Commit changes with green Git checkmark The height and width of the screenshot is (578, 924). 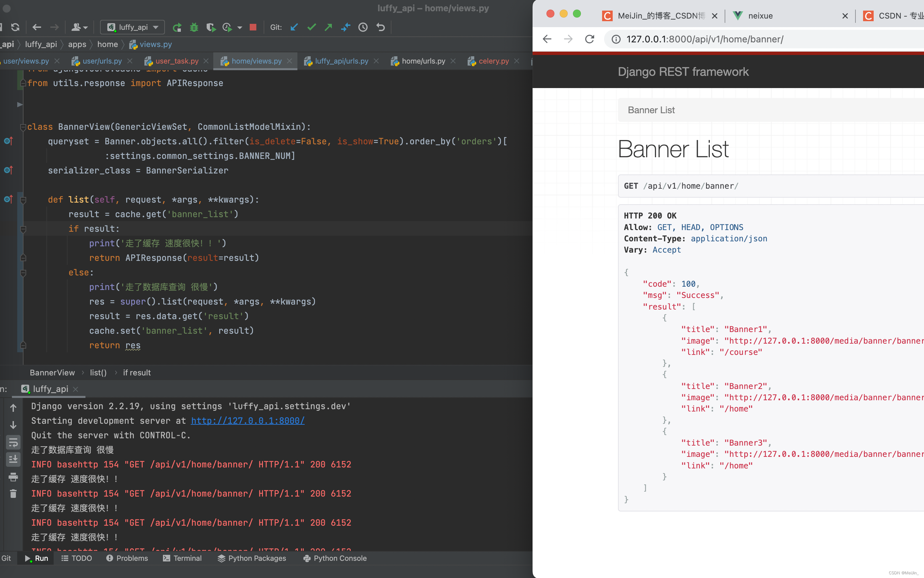click(x=312, y=27)
